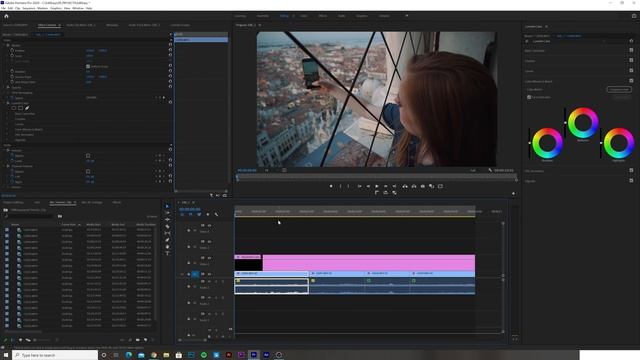This screenshot has height=360, width=640.
Task: Show the workspace overflow chevron menu
Action: pos(407,16)
